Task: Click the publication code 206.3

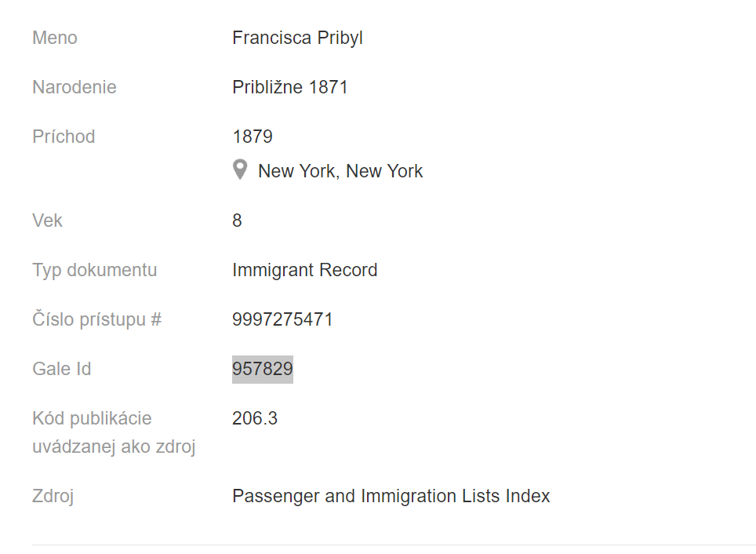Action: (x=255, y=418)
